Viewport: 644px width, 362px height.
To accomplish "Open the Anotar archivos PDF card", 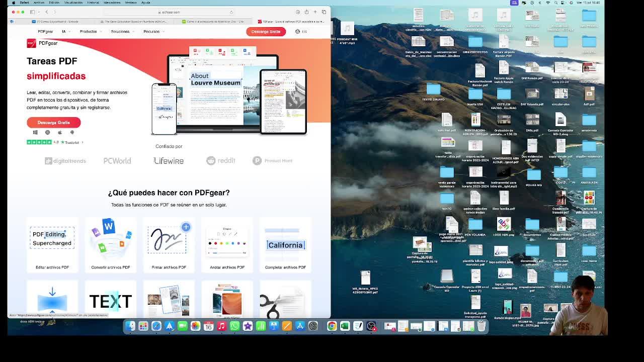I will 227,245.
